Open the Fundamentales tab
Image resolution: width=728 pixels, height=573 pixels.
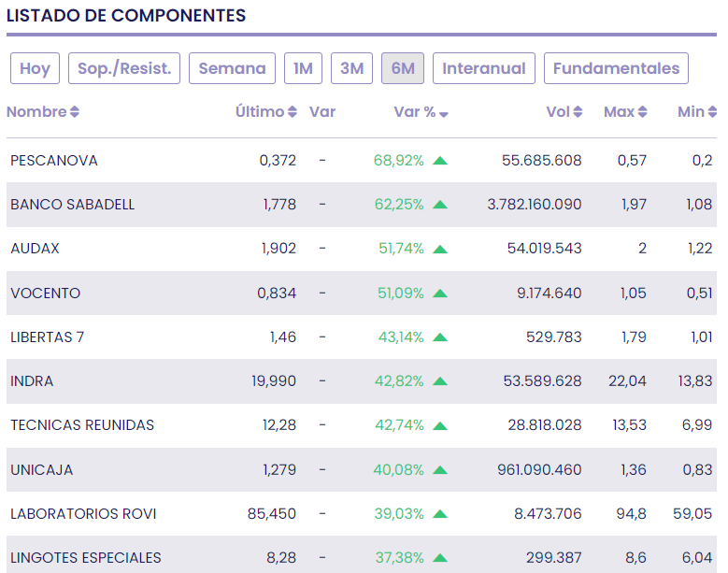tap(616, 68)
